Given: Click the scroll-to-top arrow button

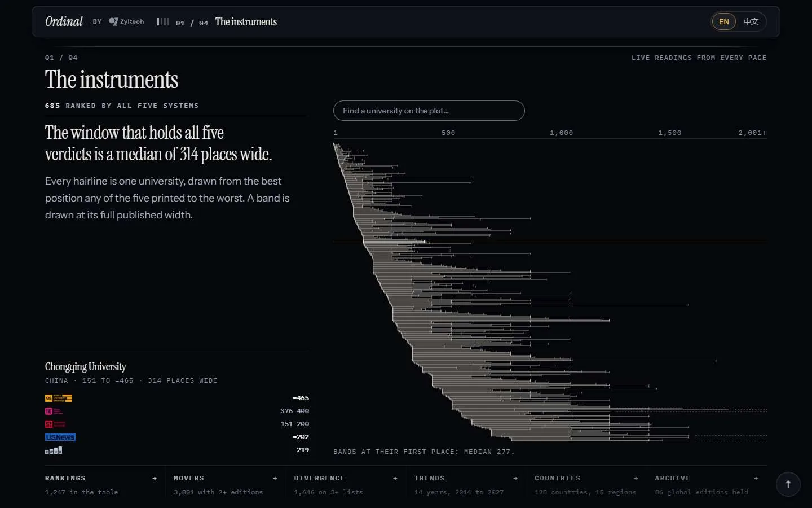Looking at the screenshot, I should pos(788,484).
